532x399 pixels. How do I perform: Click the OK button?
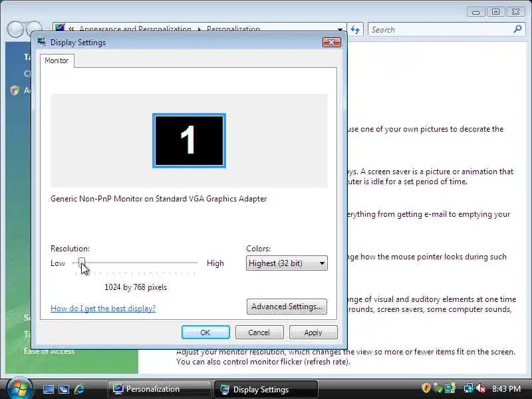pos(205,332)
